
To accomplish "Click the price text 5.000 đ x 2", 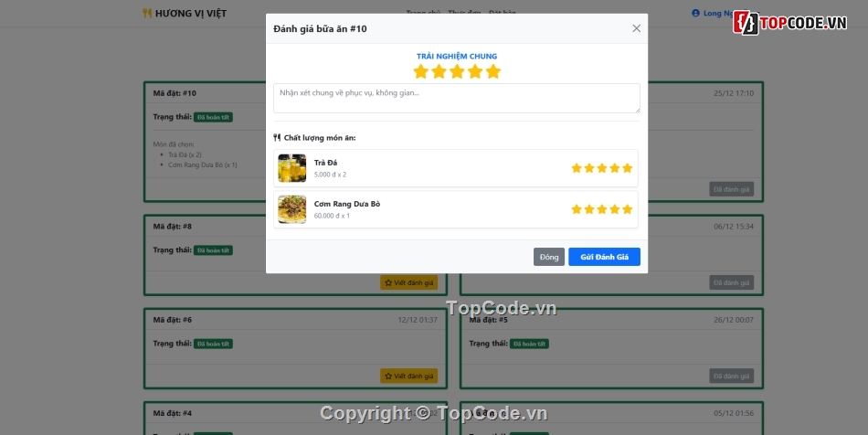I will point(330,175).
